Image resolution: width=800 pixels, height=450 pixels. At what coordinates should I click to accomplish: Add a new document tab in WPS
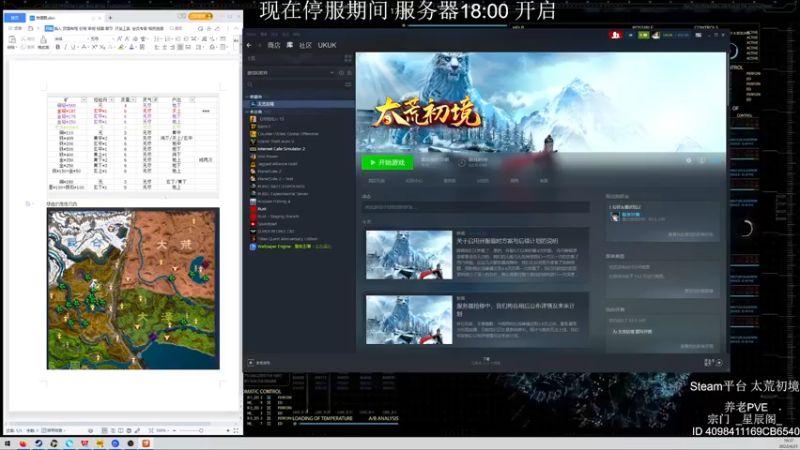(110, 18)
